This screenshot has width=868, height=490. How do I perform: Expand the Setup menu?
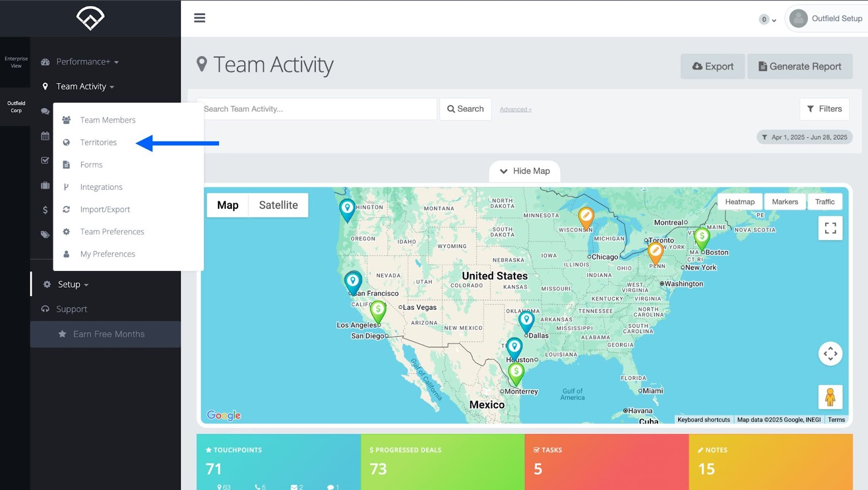[x=73, y=284]
